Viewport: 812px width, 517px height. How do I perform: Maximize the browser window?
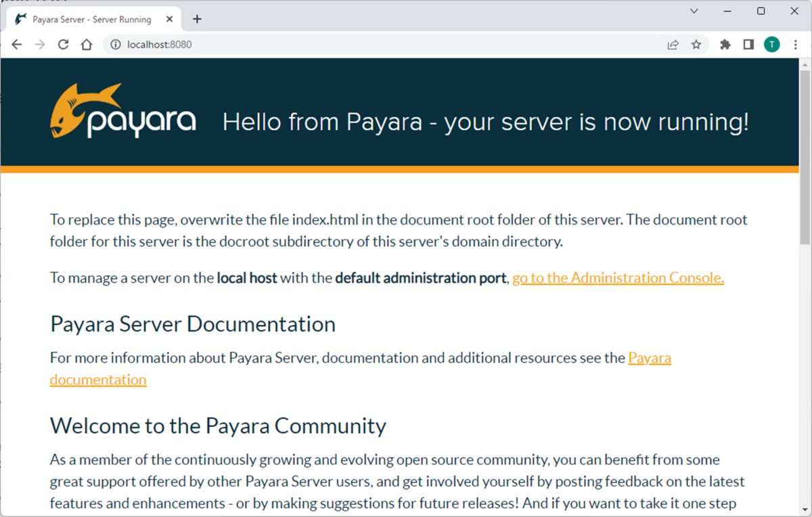761,11
